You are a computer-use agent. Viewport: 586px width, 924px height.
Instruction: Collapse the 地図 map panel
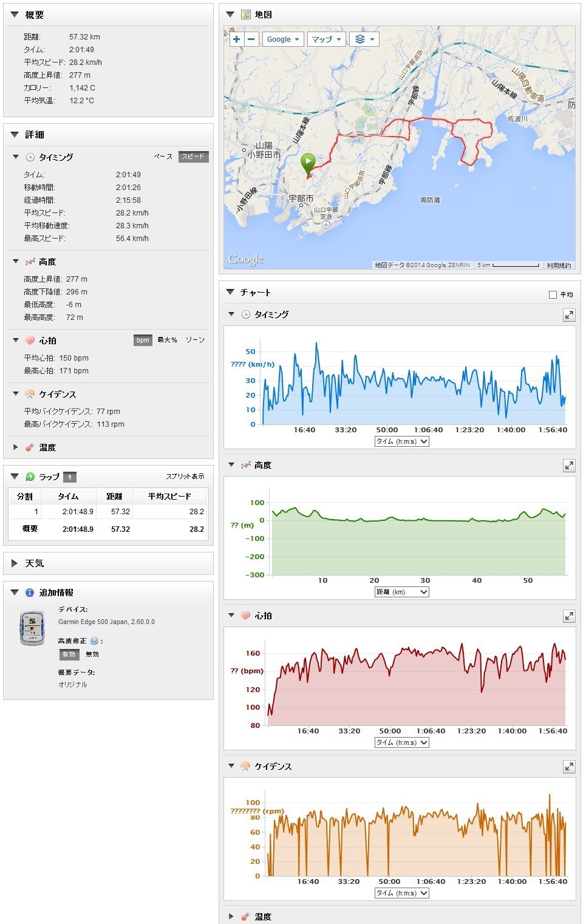coord(230,15)
